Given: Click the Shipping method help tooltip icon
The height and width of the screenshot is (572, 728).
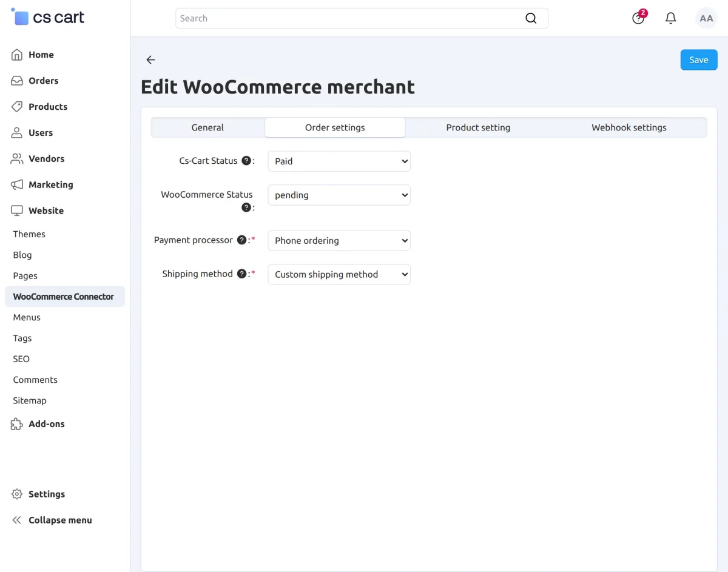Looking at the screenshot, I should pyautogui.click(x=241, y=274).
